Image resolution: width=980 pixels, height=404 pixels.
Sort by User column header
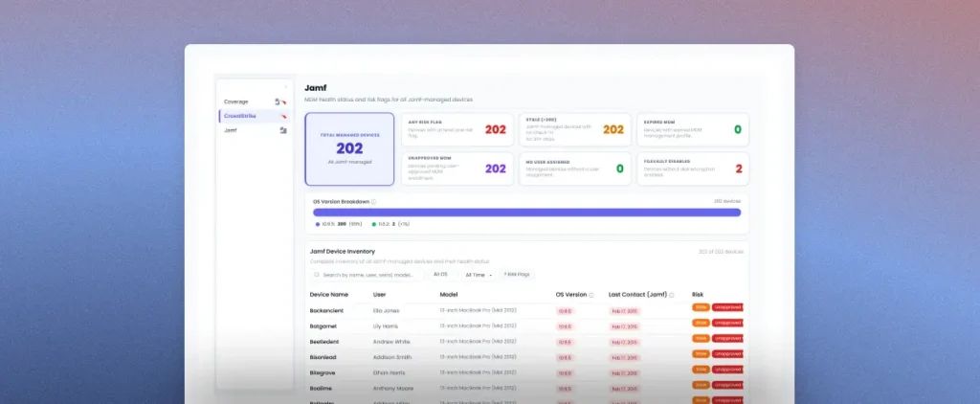pyautogui.click(x=379, y=295)
